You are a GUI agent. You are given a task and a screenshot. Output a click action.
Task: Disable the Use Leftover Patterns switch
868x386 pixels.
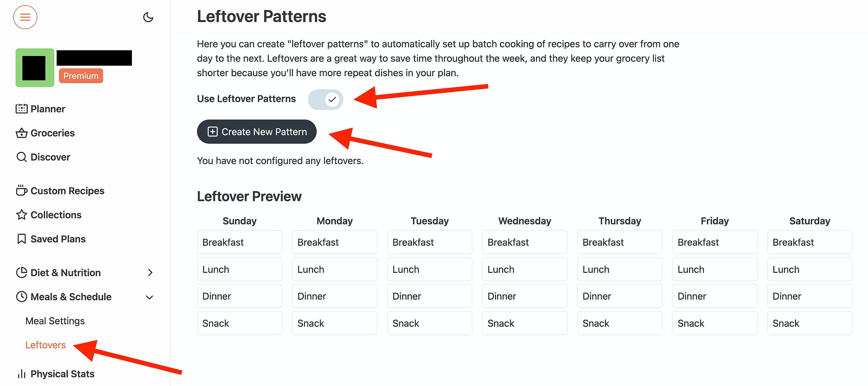coord(325,99)
